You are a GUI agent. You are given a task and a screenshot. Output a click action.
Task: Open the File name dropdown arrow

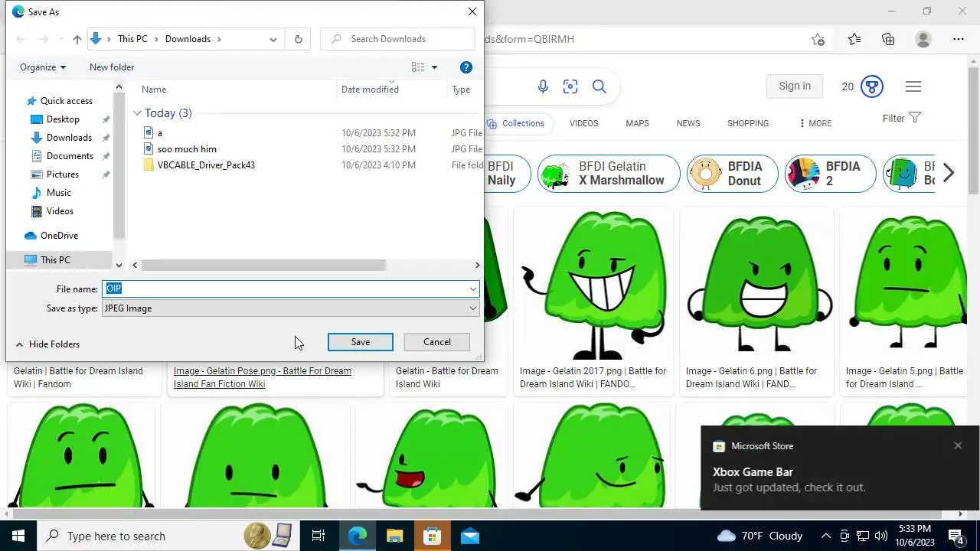473,289
